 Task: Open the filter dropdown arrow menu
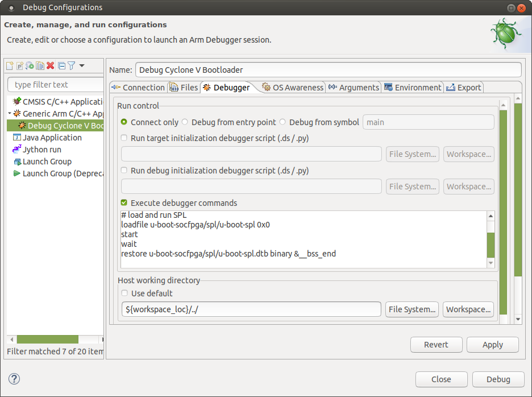[x=82, y=66]
